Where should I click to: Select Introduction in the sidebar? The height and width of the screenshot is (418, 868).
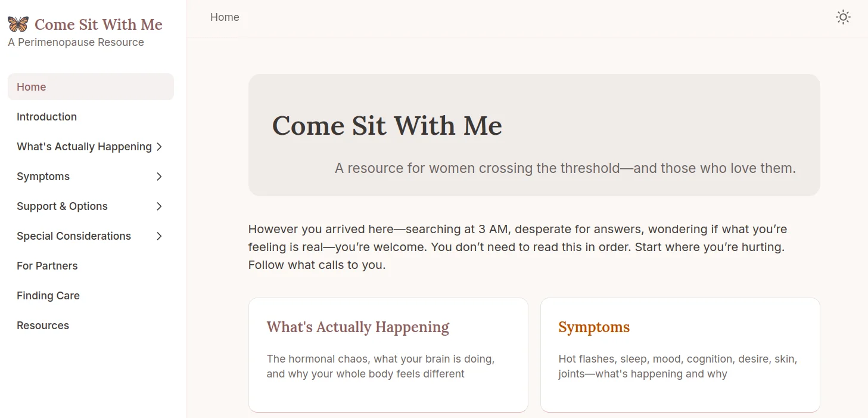(46, 116)
